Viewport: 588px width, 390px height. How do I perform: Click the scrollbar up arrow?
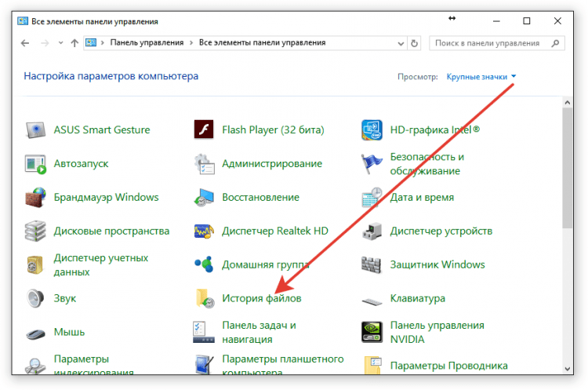(x=567, y=103)
